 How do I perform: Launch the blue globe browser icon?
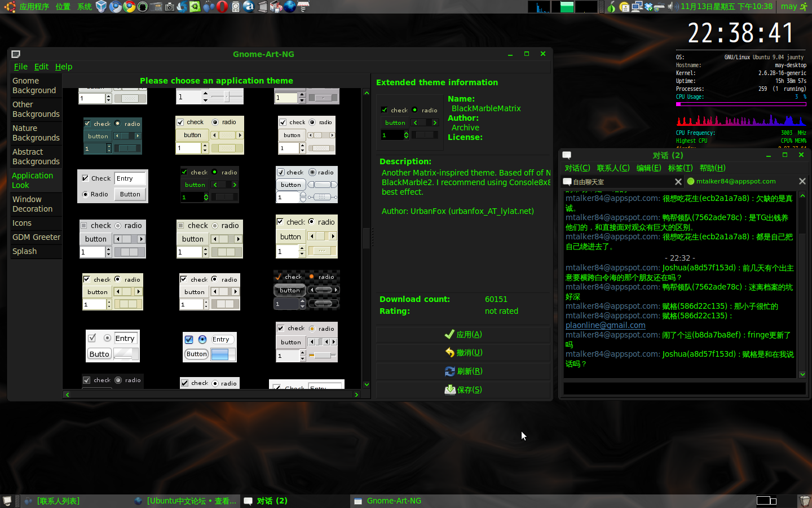[290, 7]
